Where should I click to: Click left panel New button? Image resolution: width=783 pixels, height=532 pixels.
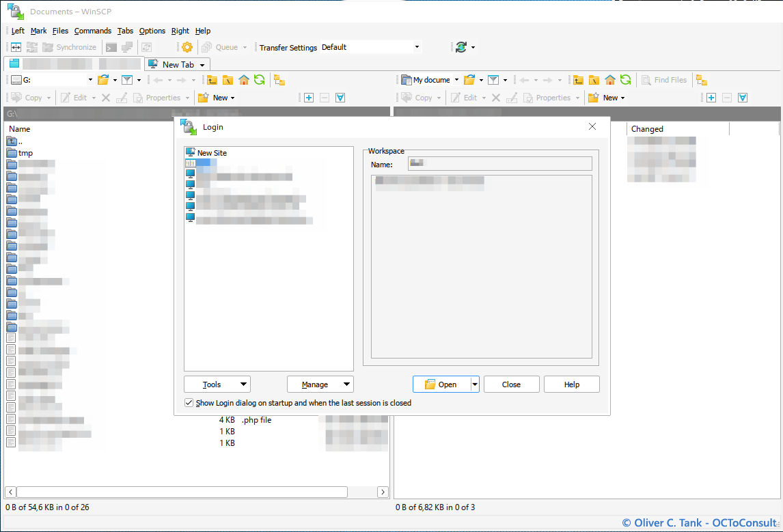pos(217,98)
